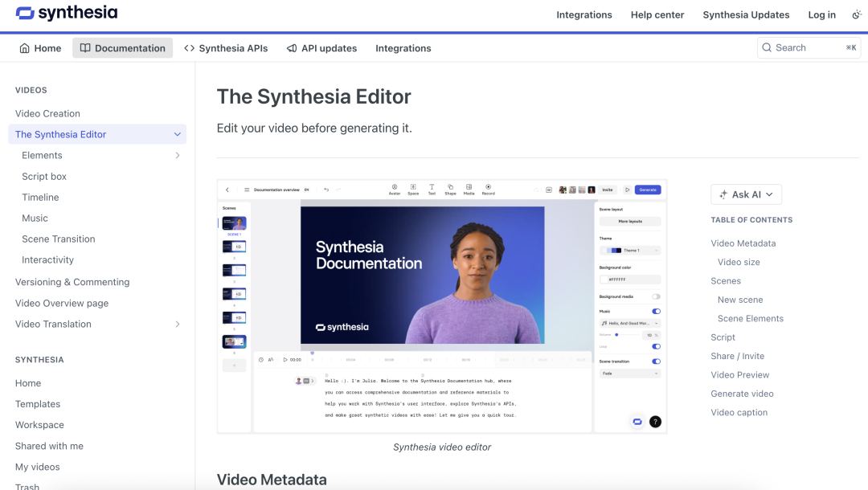Select the sixth scene thumbnail
Image resolution: width=868 pixels, height=490 pixels.
point(234,341)
